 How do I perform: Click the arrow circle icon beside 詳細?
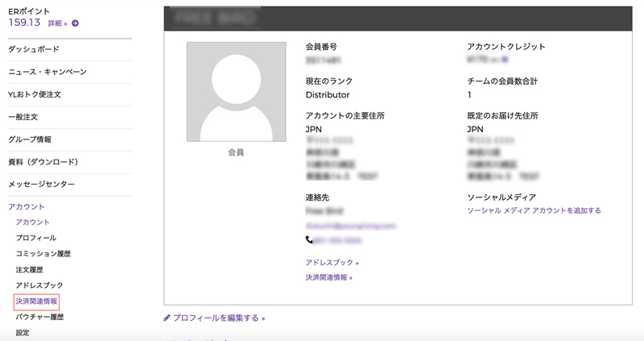click(x=75, y=23)
